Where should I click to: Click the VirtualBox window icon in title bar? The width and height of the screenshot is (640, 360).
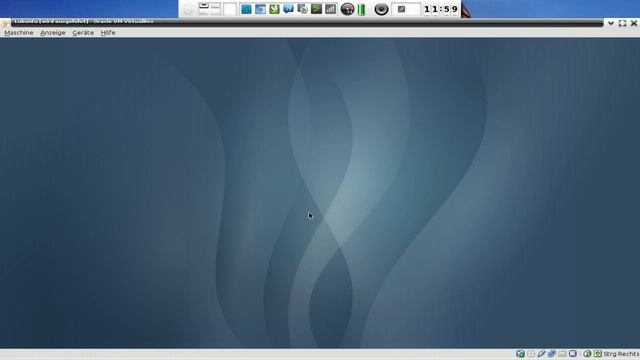[5, 23]
